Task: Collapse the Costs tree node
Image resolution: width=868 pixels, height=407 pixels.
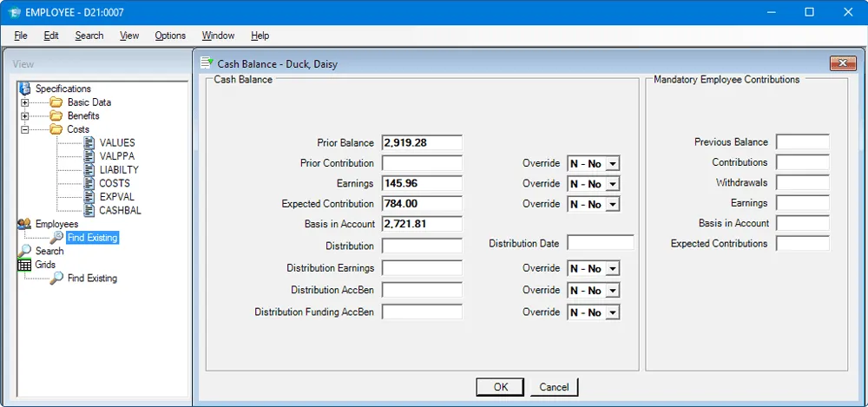Action: pyautogui.click(x=24, y=129)
